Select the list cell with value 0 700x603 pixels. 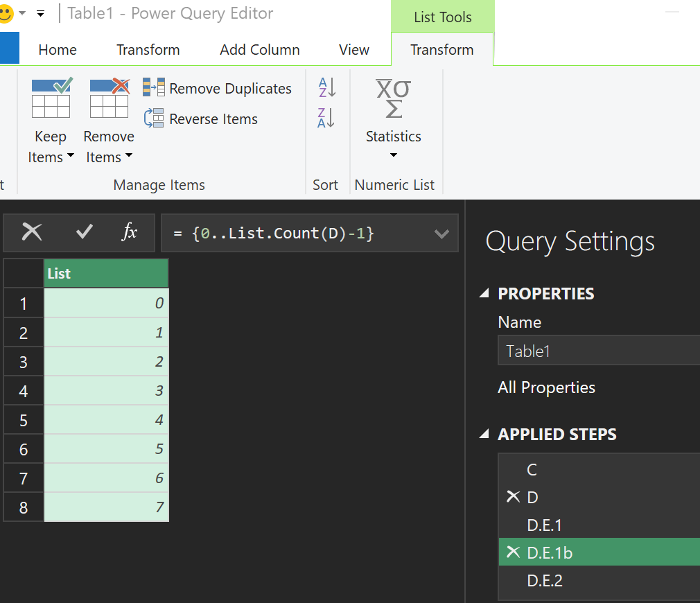pyautogui.click(x=106, y=303)
